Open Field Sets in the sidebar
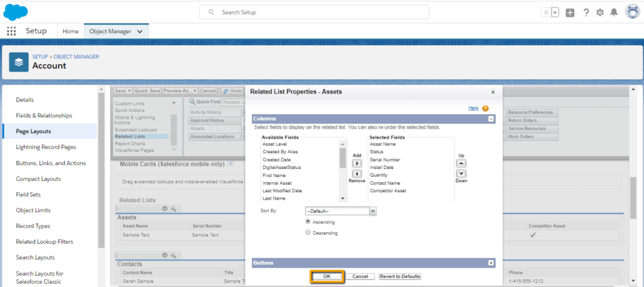The width and height of the screenshot is (644, 287). click(x=28, y=194)
